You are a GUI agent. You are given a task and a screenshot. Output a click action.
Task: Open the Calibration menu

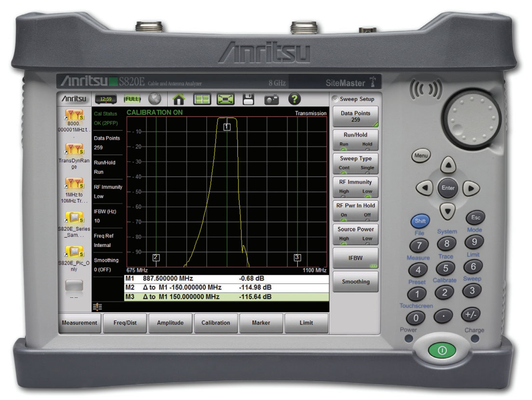click(x=216, y=323)
